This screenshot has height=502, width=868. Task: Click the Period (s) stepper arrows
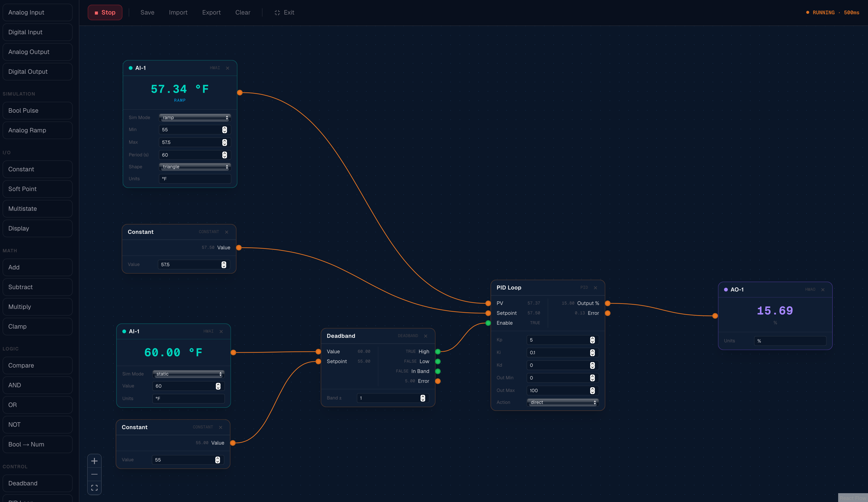225,155
